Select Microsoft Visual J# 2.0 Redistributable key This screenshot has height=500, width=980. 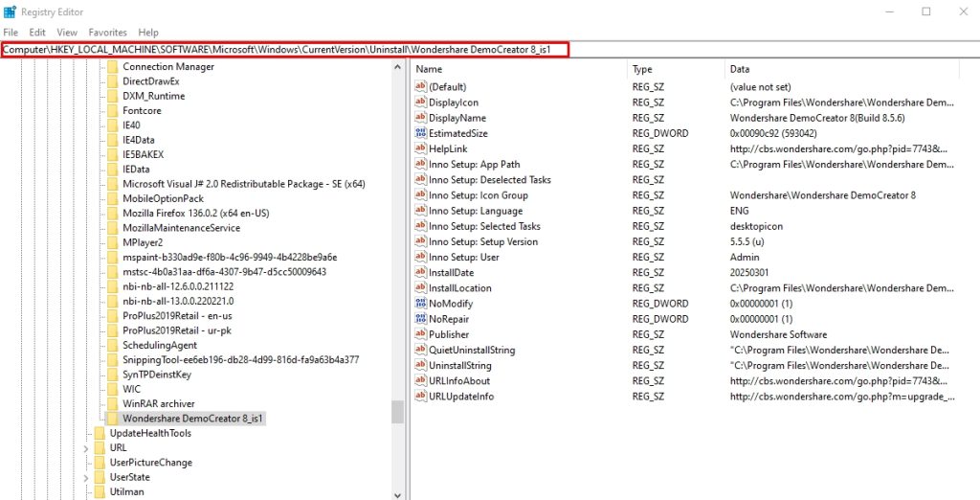(x=244, y=183)
